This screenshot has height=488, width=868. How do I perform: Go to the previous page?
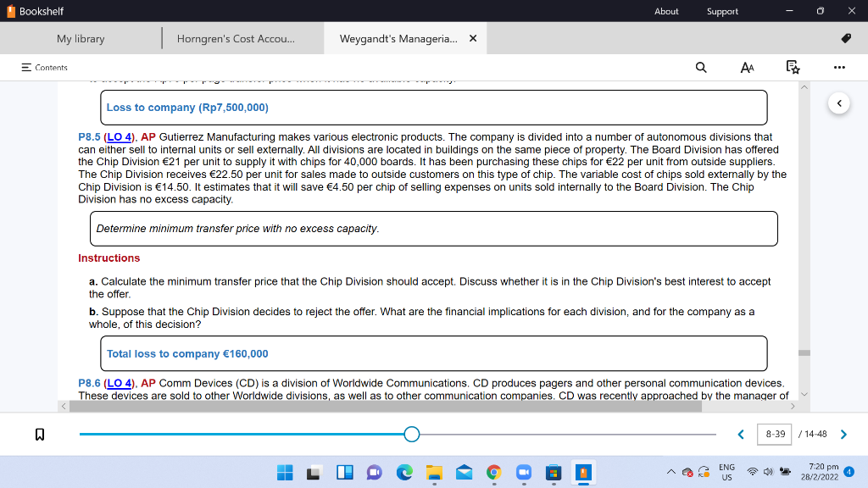pyautogui.click(x=741, y=435)
